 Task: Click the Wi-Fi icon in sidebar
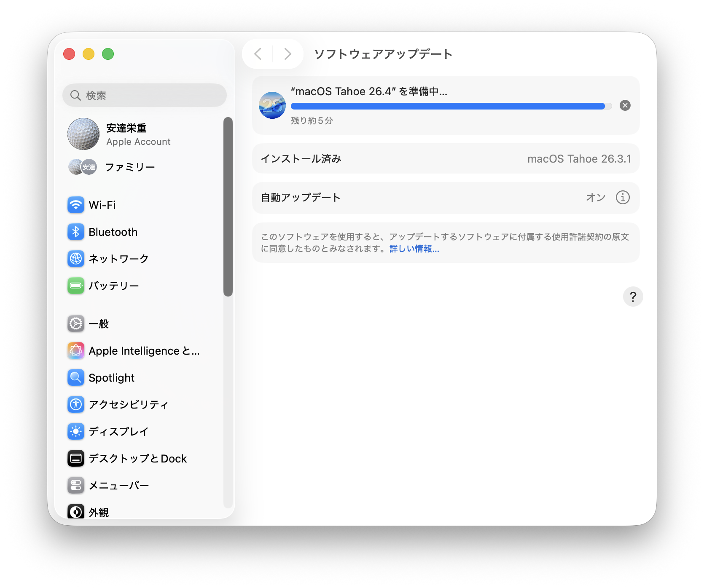point(76,205)
